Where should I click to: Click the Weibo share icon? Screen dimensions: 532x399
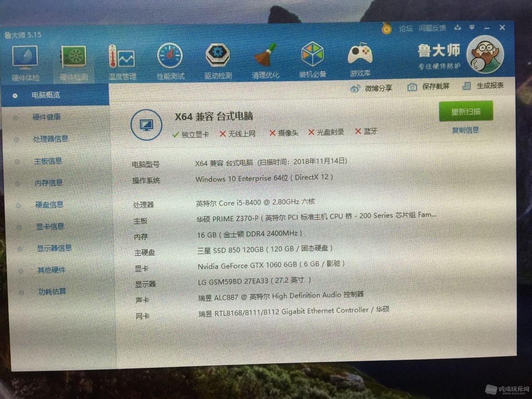[355, 88]
